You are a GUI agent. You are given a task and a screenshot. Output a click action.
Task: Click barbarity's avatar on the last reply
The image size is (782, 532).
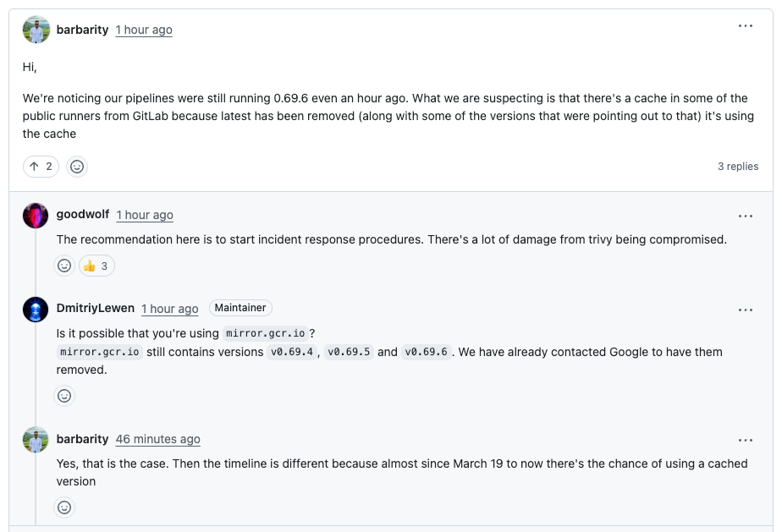point(36,440)
